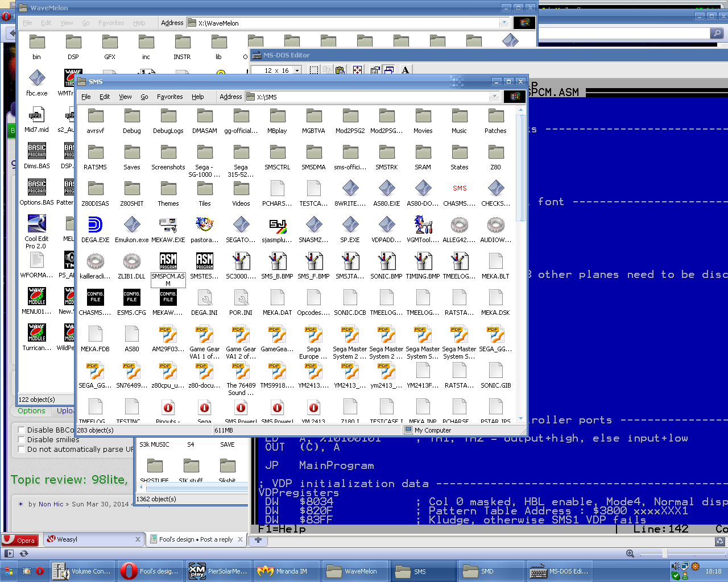Select the SMSPCM.ASM source file

(x=168, y=261)
